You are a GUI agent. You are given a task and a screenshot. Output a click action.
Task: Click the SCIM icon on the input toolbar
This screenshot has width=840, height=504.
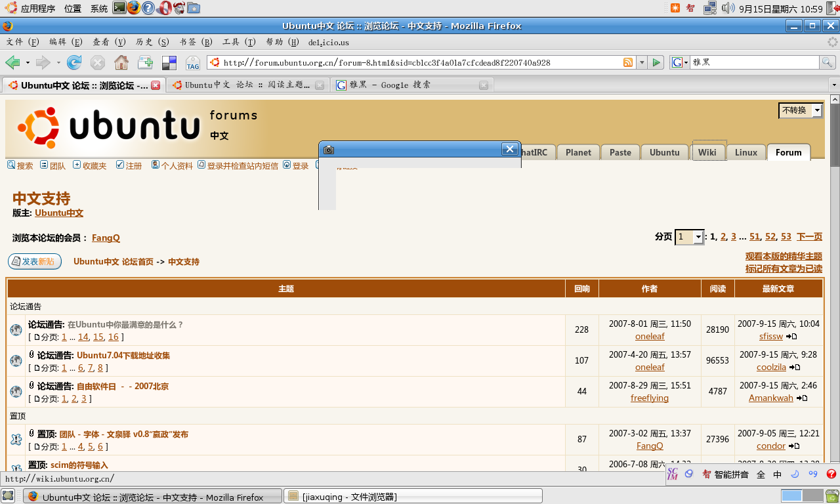click(673, 474)
